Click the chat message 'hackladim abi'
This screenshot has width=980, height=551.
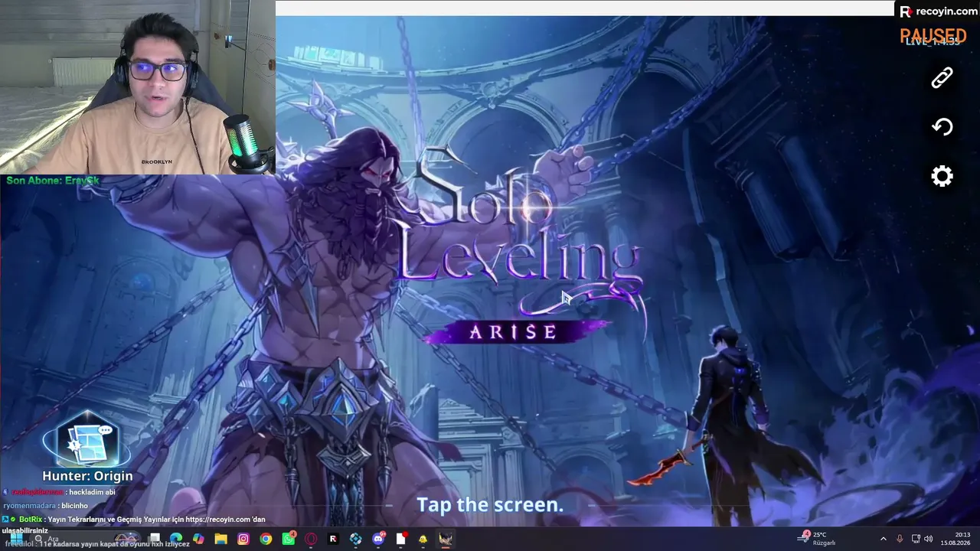coord(92,492)
